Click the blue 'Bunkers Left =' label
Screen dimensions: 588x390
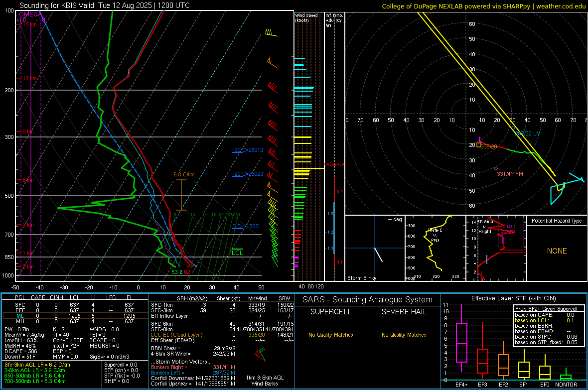[167, 373]
